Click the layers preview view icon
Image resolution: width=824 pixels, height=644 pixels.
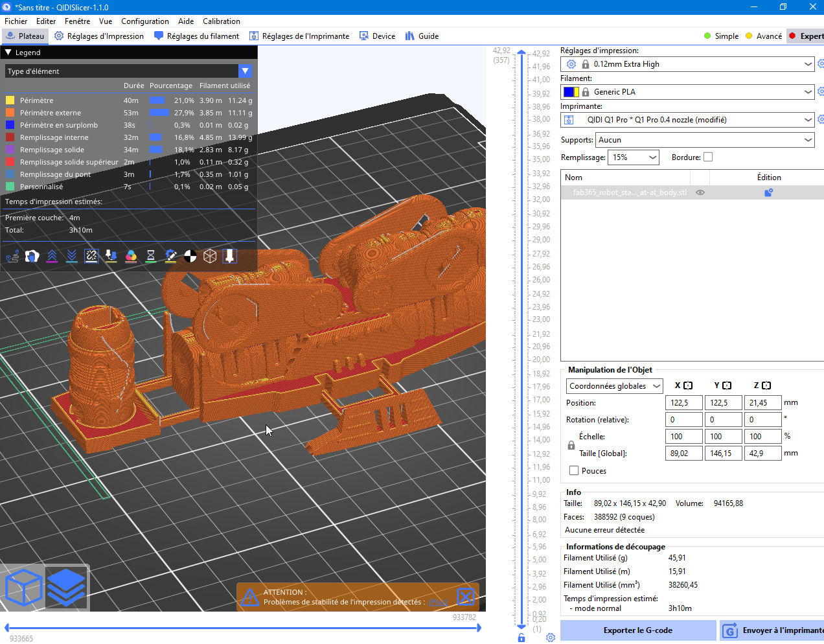point(66,587)
